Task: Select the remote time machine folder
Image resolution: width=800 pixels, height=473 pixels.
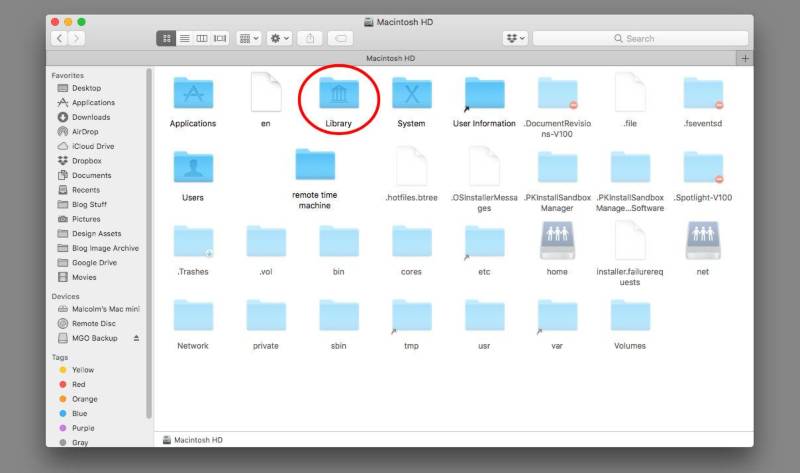Action: pyautogui.click(x=314, y=166)
